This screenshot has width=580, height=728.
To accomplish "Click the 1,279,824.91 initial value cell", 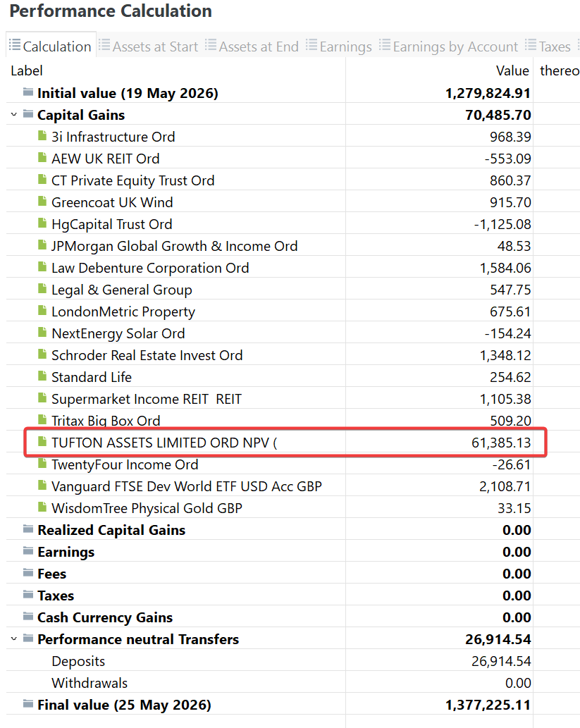I will tap(488, 93).
